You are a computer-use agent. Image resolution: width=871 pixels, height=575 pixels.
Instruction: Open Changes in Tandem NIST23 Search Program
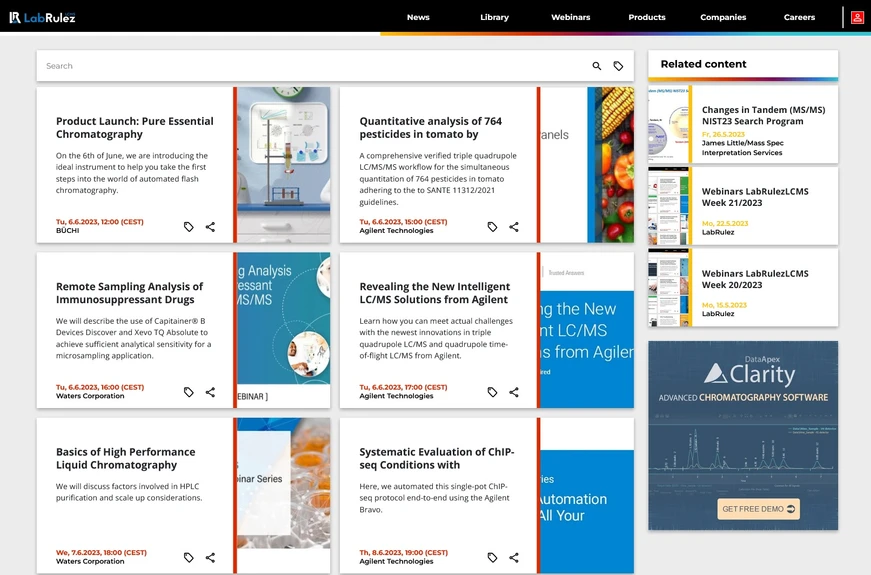tap(763, 116)
